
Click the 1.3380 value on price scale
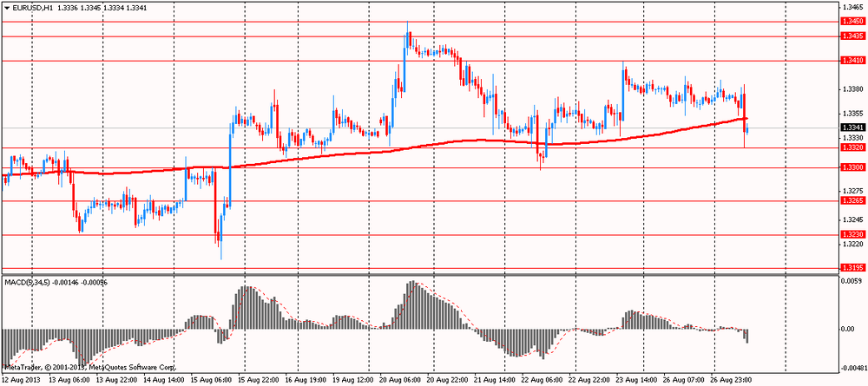(852, 88)
